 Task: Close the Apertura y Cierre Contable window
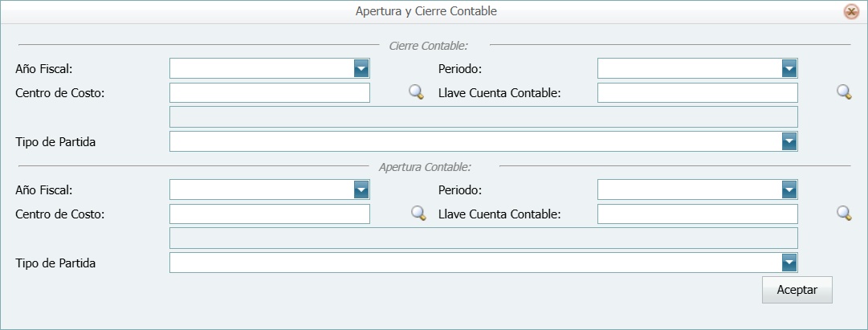click(850, 12)
